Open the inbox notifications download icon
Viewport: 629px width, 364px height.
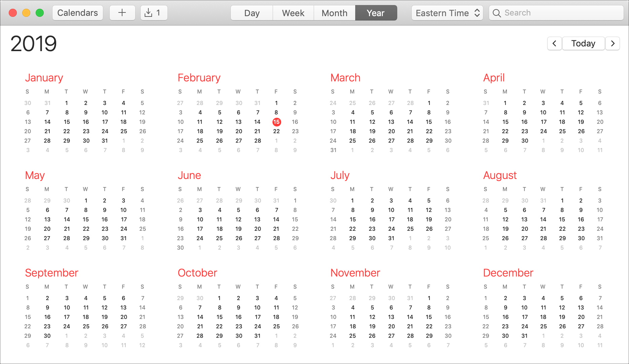[154, 13]
